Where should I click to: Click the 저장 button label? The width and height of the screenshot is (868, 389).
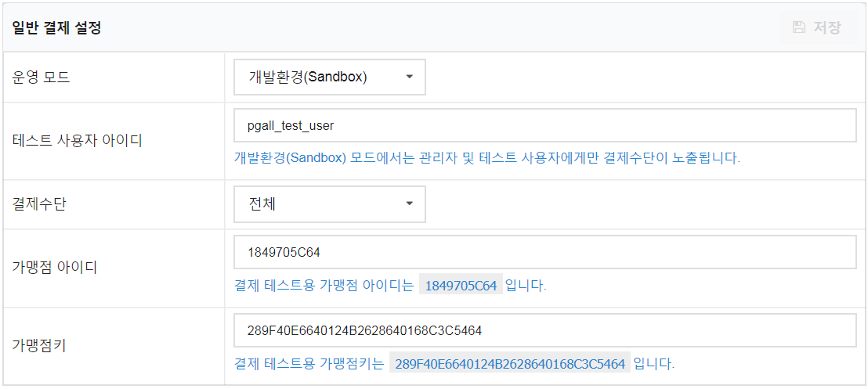827,27
